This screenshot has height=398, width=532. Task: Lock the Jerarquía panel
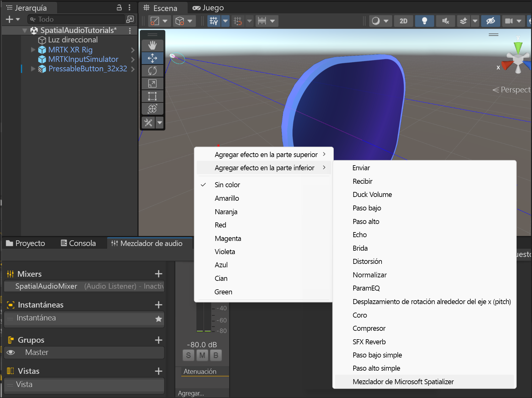click(119, 8)
